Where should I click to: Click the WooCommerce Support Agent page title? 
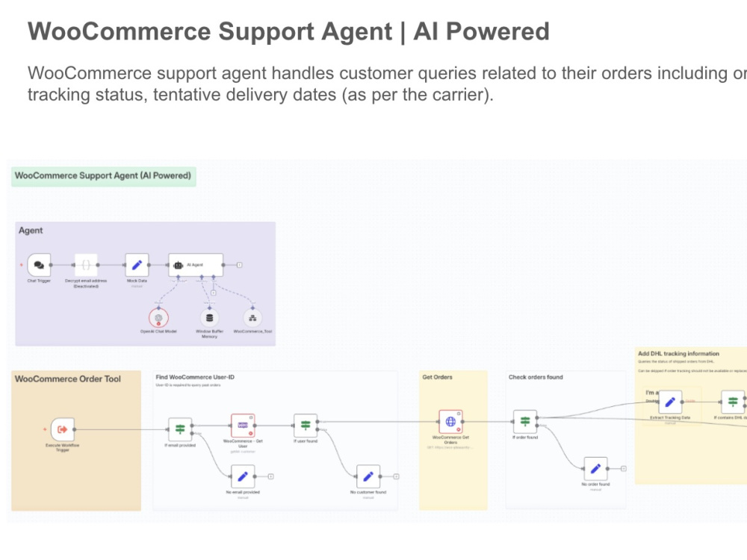pos(288,32)
